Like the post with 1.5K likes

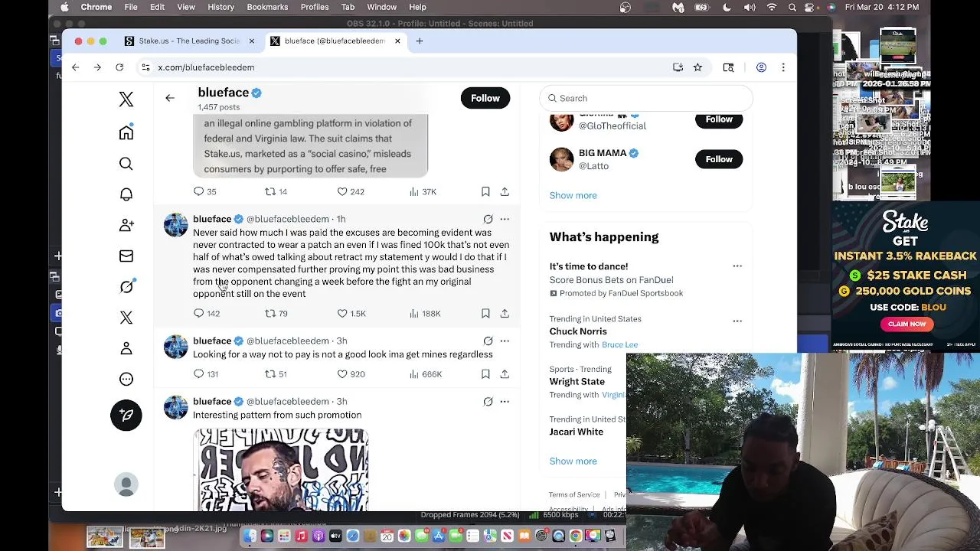pyautogui.click(x=342, y=313)
